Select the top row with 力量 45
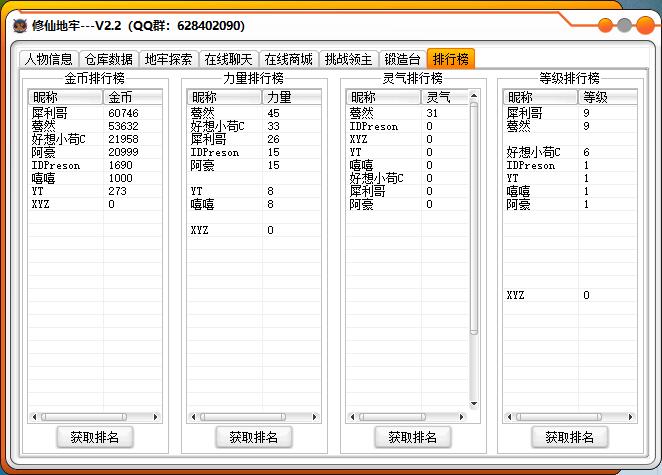This screenshot has height=475, width=662. (x=254, y=113)
